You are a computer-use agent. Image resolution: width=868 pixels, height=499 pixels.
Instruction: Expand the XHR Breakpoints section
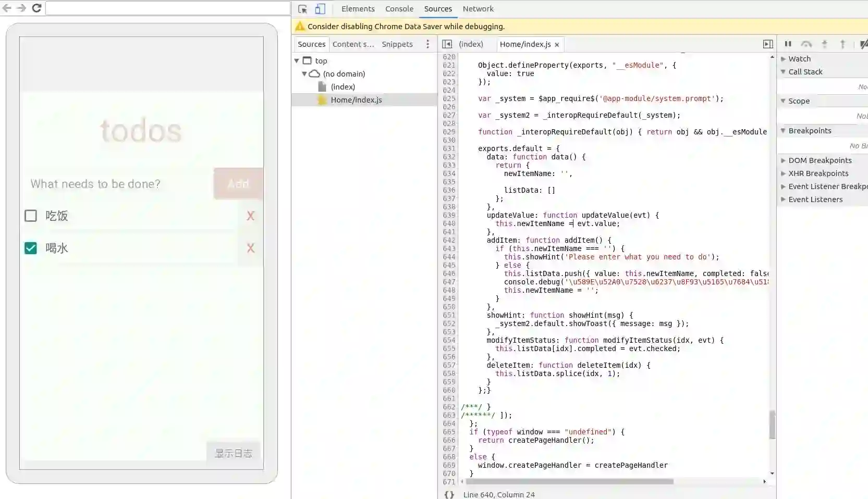[783, 173]
